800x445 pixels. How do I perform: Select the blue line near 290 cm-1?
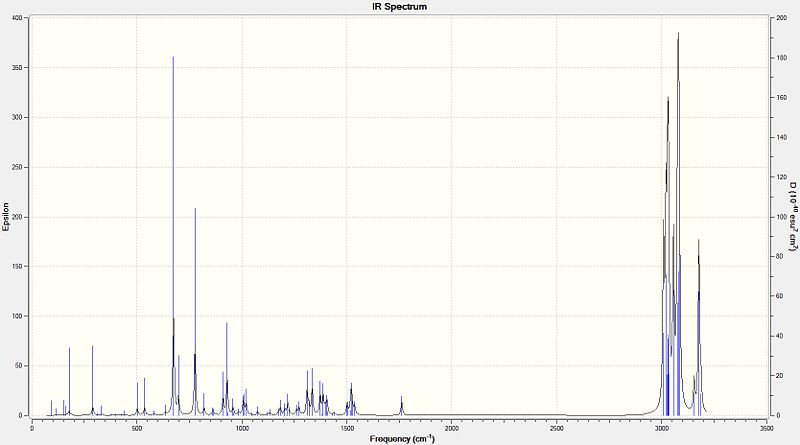pos(92,380)
